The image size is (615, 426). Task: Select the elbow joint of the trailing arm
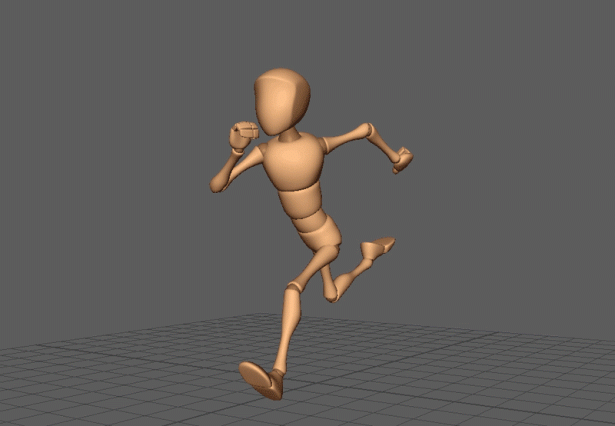(x=368, y=131)
